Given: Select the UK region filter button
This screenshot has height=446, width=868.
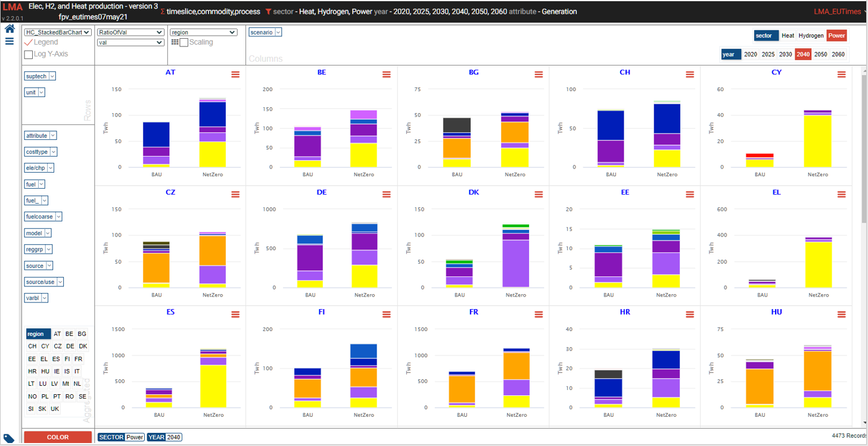Looking at the screenshot, I should point(55,408).
